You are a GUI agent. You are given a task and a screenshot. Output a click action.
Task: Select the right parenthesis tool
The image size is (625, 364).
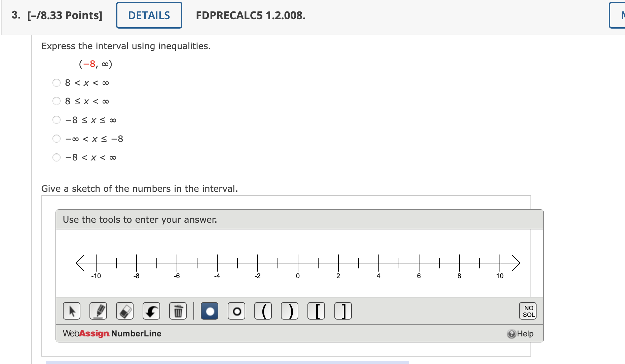(290, 311)
